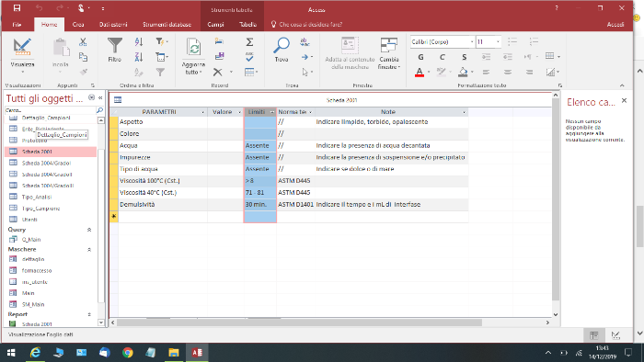Save database with the floppy disk icon
The image size is (644, 362).
tap(17, 7)
